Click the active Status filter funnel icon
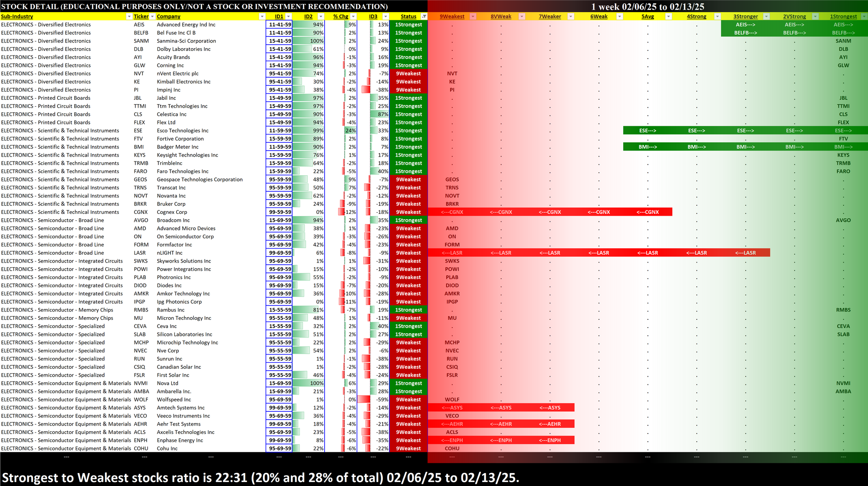The height and width of the screenshot is (486, 868). tap(424, 16)
